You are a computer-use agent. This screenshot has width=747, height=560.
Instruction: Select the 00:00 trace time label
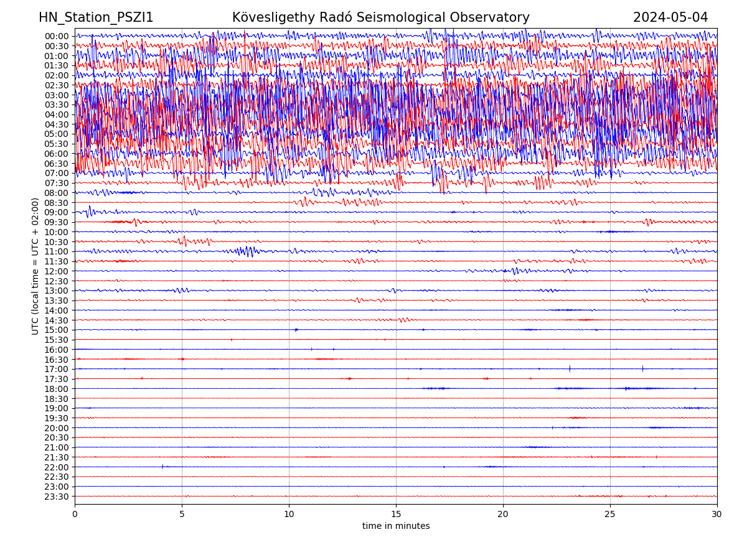coord(57,36)
